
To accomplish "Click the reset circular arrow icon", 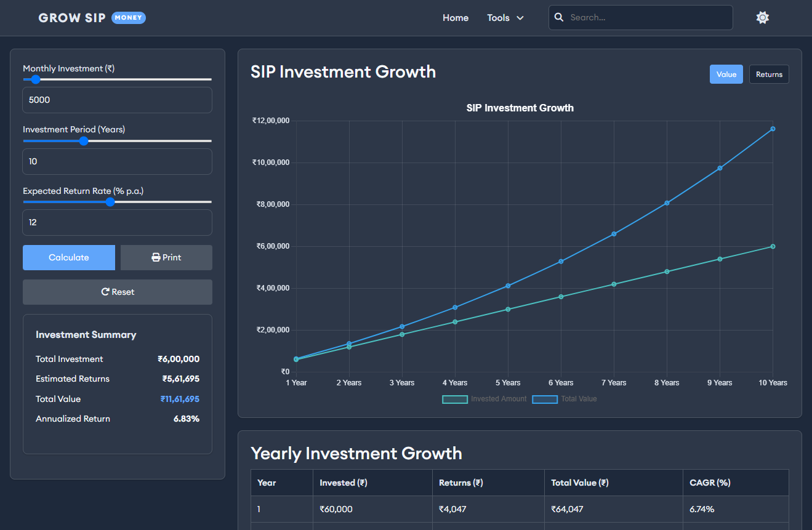I will point(105,291).
